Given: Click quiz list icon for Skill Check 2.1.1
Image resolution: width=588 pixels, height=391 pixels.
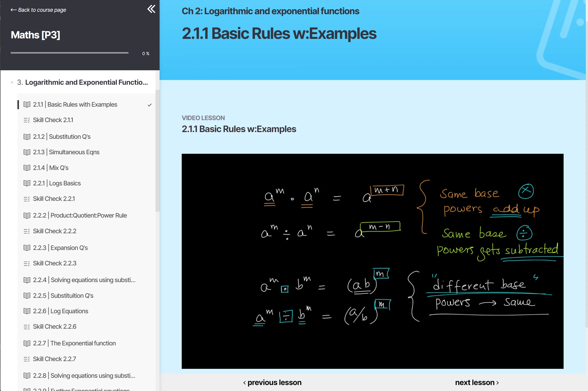Looking at the screenshot, I should coord(27,120).
